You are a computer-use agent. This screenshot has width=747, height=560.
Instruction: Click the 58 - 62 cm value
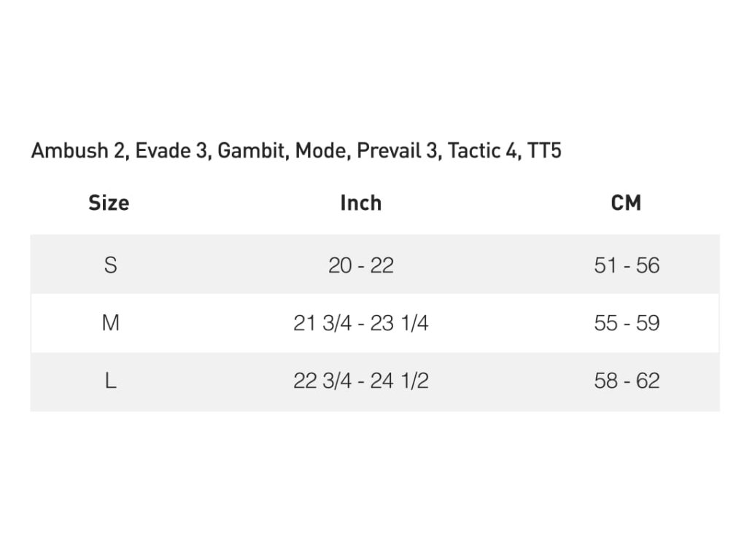pos(627,381)
